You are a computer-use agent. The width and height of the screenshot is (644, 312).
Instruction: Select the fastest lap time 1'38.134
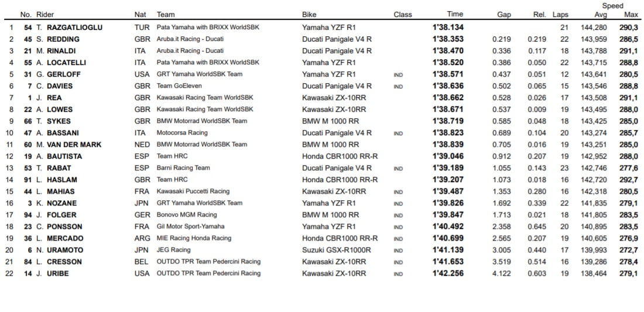tap(448, 28)
